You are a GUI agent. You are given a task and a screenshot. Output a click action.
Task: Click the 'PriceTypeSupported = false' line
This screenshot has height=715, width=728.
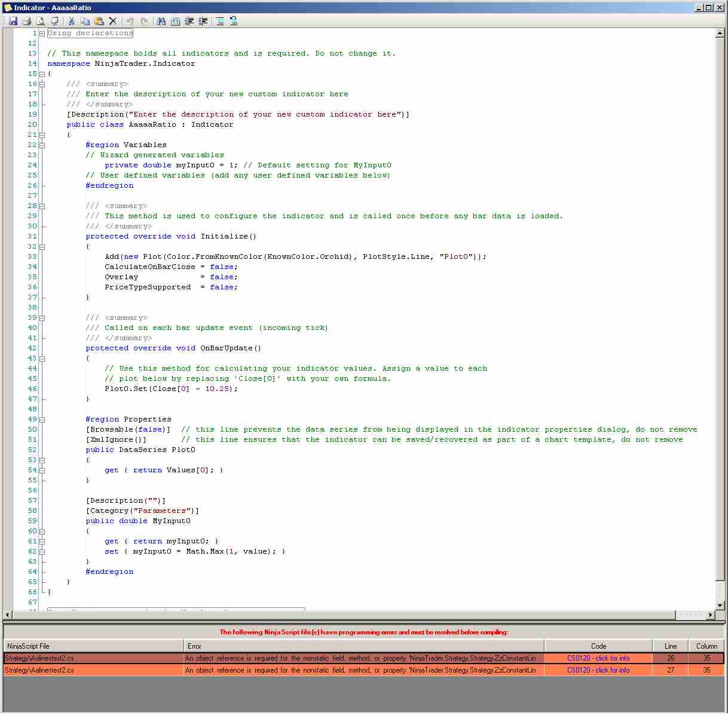click(171, 287)
